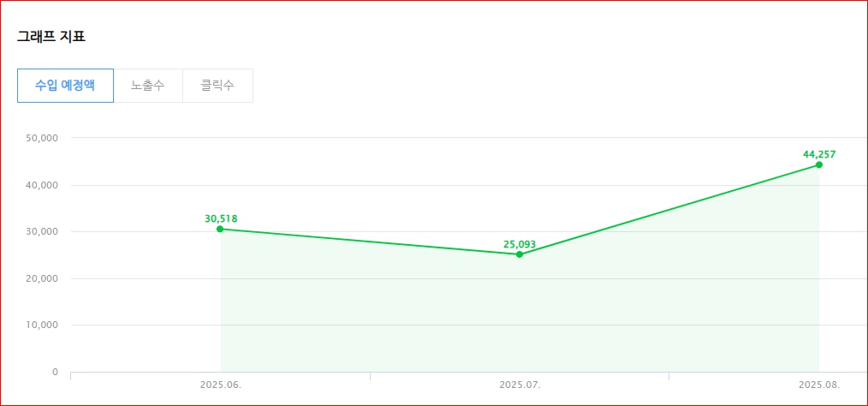Click the 2025.06. x-axis label

pos(220,385)
